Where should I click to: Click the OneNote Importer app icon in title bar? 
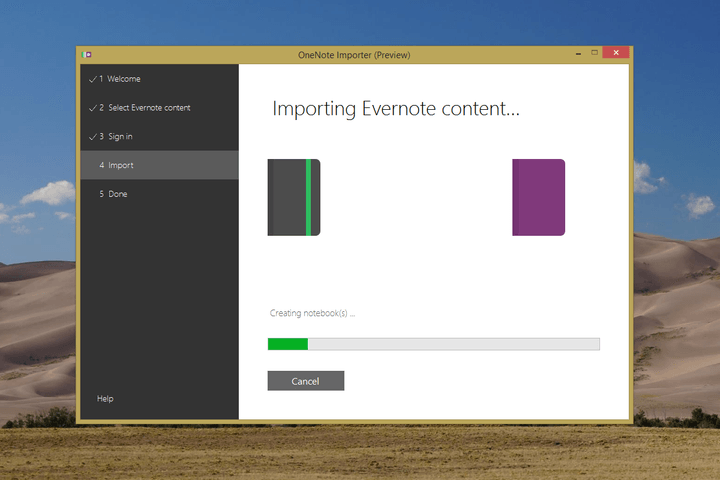coord(86,54)
